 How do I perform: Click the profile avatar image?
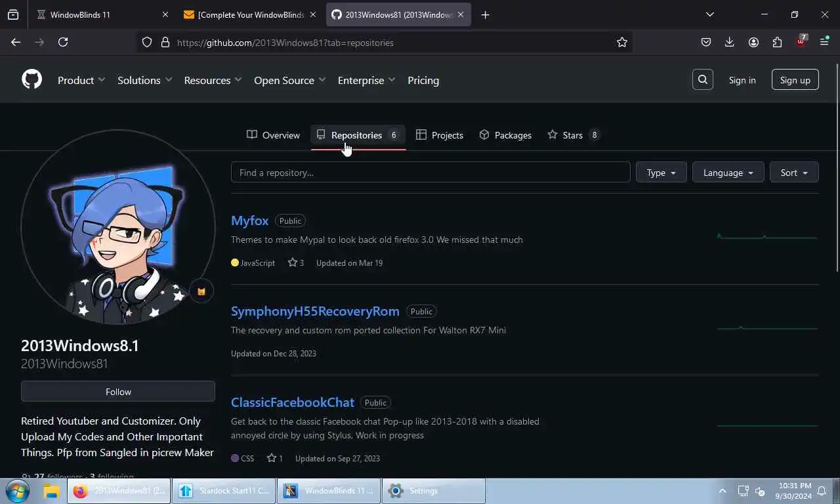[118, 227]
